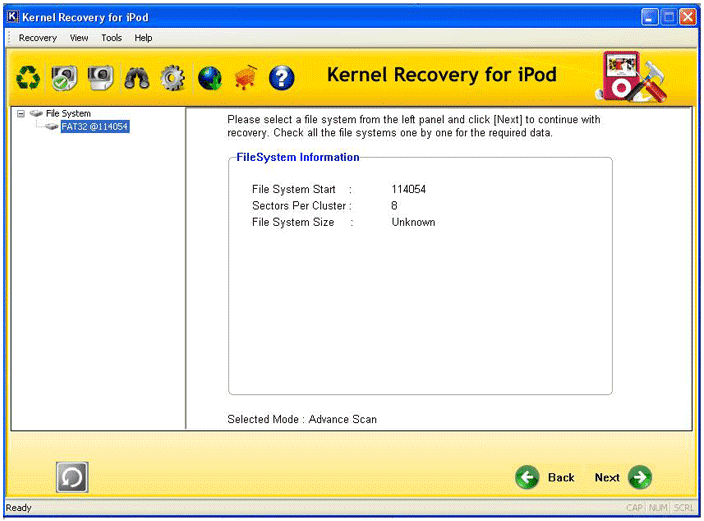Click the green Back arrow icon
The image size is (704, 521).
coord(527,477)
